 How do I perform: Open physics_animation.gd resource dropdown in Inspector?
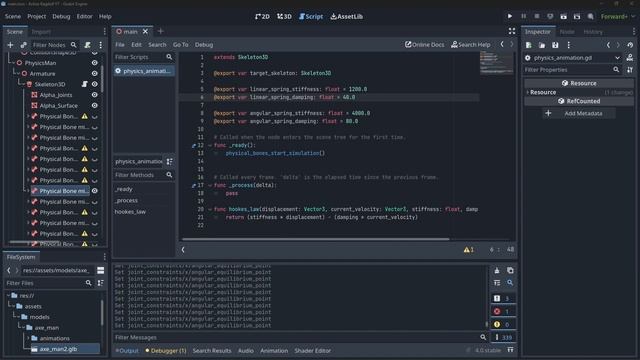coord(573,58)
